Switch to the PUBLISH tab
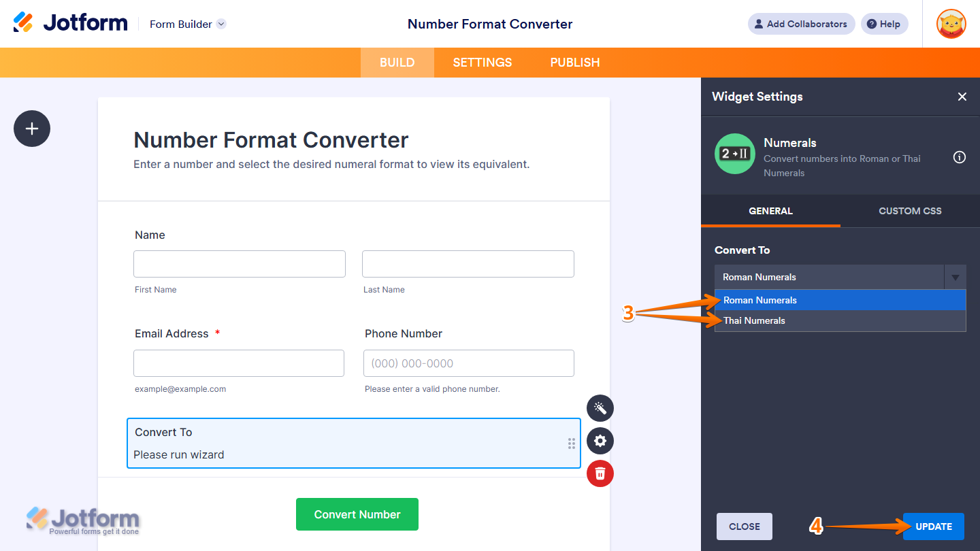This screenshot has width=980, height=551. (574, 62)
